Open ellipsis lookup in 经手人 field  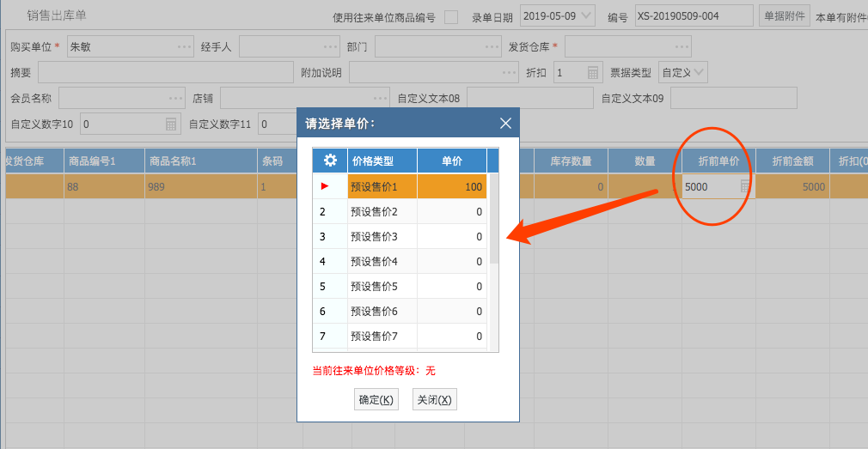coord(331,47)
